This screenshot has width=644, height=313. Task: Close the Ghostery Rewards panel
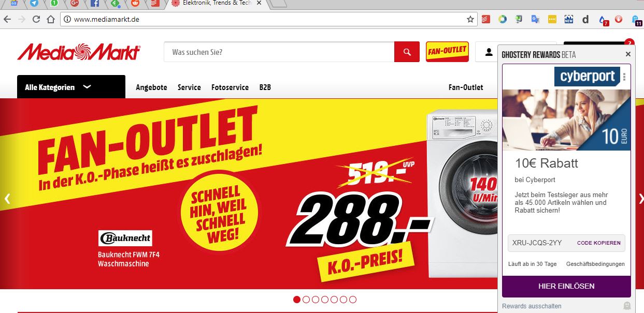pyautogui.click(x=628, y=54)
